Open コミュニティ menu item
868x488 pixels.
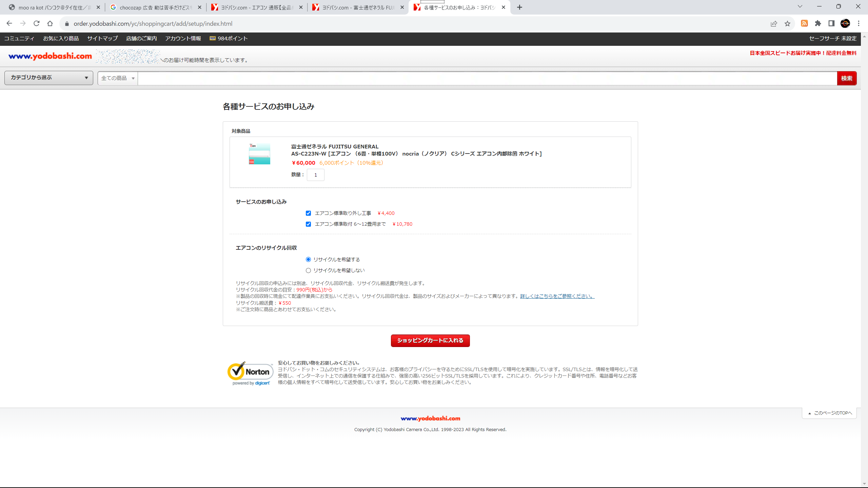pyautogui.click(x=19, y=39)
